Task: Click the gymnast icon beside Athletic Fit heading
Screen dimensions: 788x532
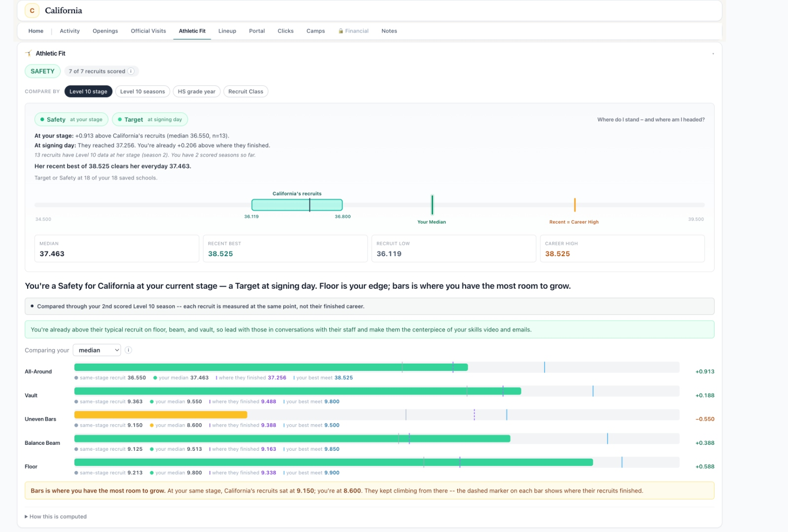Action: point(29,53)
